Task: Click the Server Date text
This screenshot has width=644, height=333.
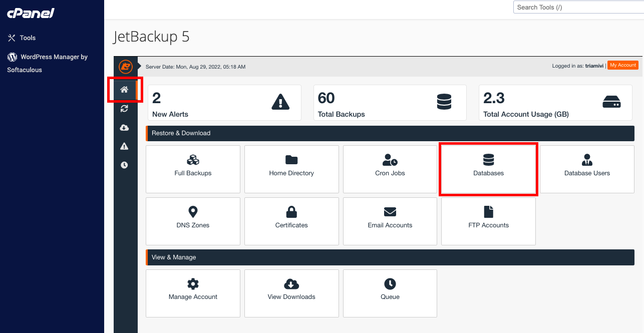Action: (195, 67)
